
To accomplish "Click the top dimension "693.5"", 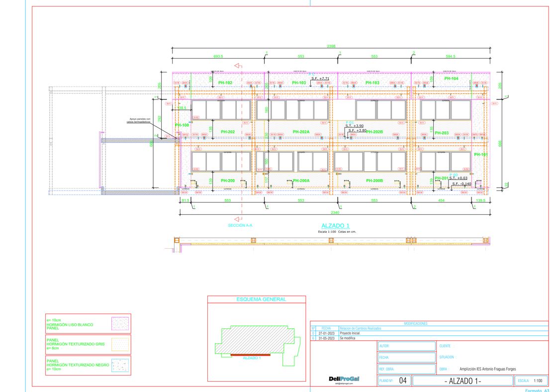I will 218,56.
